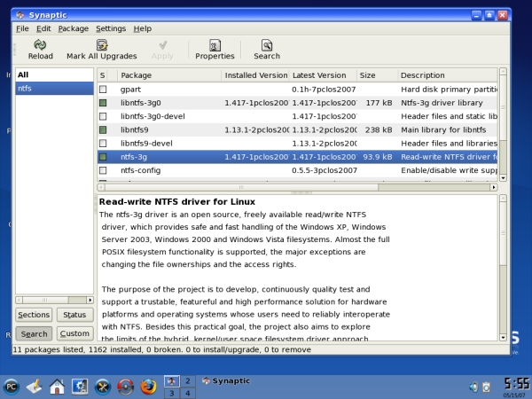The width and height of the screenshot is (532, 399).
Task: Sort by Installed Version column header
Action: point(255,75)
